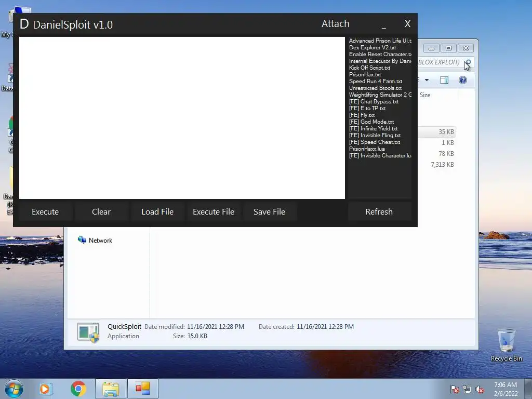
Task: Click the Attach button in DanielSploit
Action: point(335,24)
